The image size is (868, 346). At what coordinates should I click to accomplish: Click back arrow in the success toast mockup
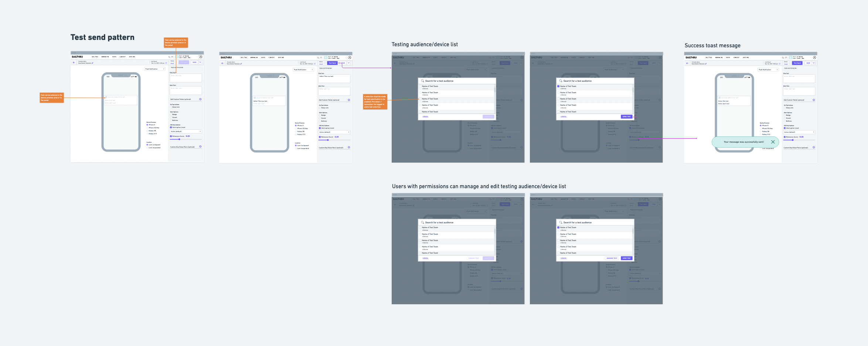(x=687, y=63)
